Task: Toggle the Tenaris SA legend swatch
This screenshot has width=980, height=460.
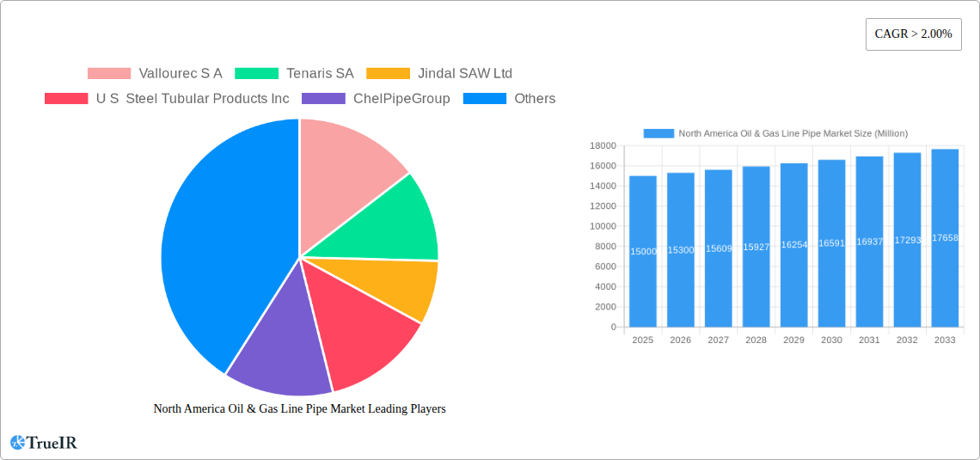Action: coord(256,74)
